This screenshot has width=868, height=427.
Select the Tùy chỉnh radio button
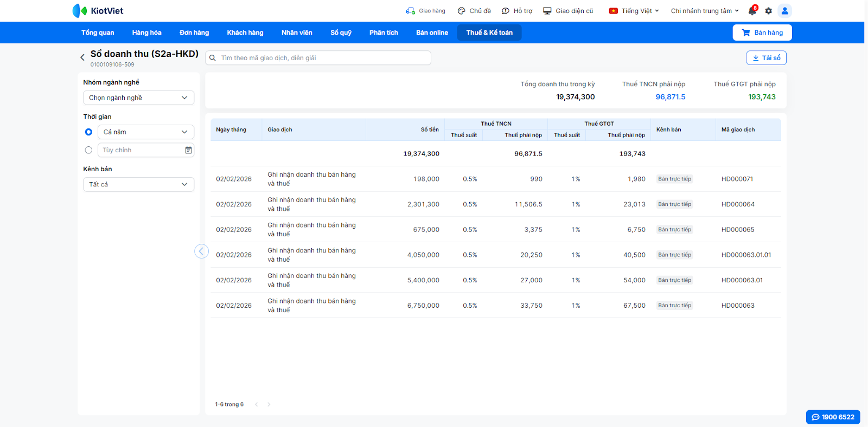tap(88, 150)
